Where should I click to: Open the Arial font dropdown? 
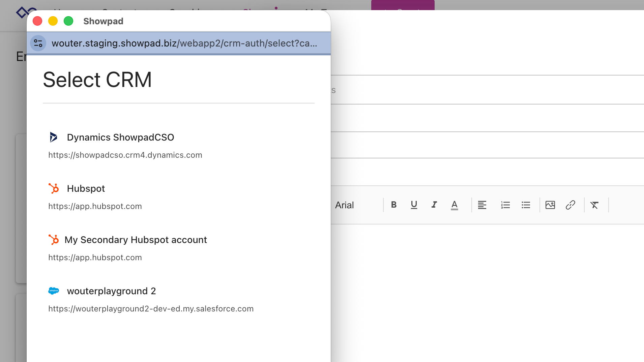[x=354, y=205]
